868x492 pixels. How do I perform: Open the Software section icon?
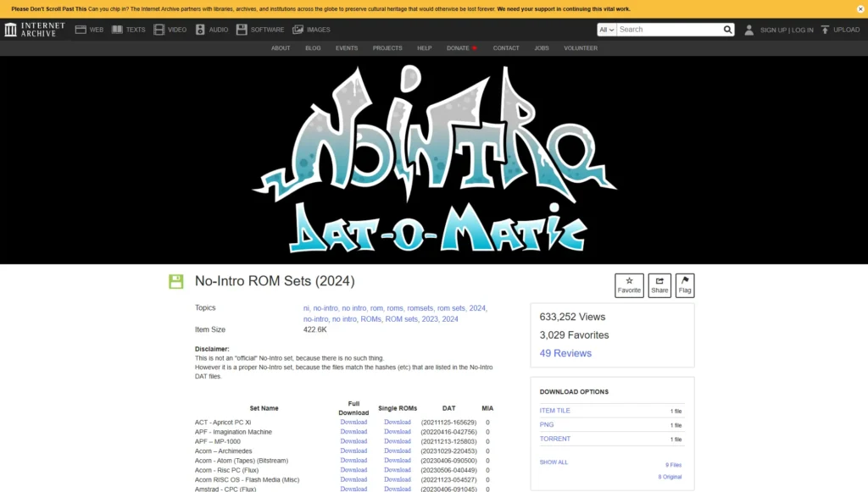click(x=242, y=30)
